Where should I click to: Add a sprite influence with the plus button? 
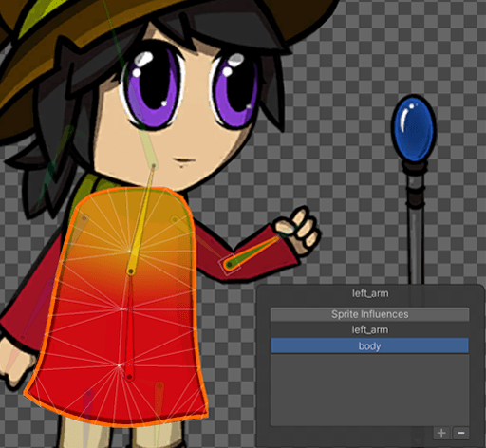tap(441, 433)
